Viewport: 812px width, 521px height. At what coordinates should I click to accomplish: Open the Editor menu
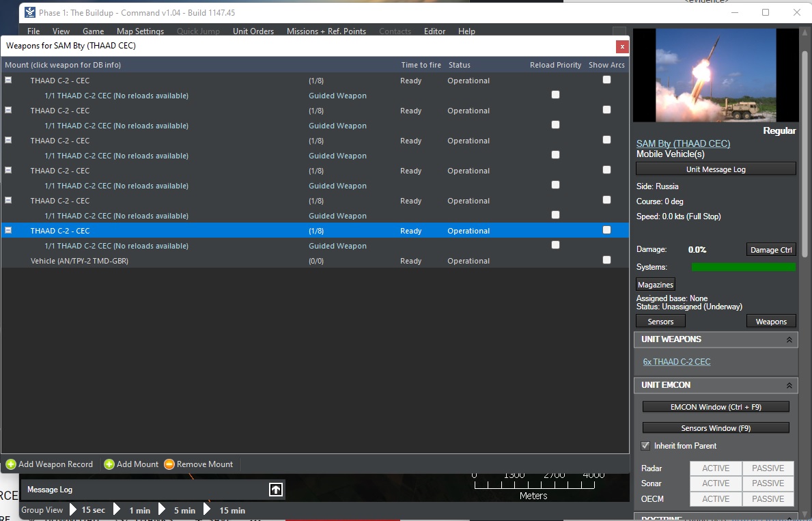(x=434, y=31)
